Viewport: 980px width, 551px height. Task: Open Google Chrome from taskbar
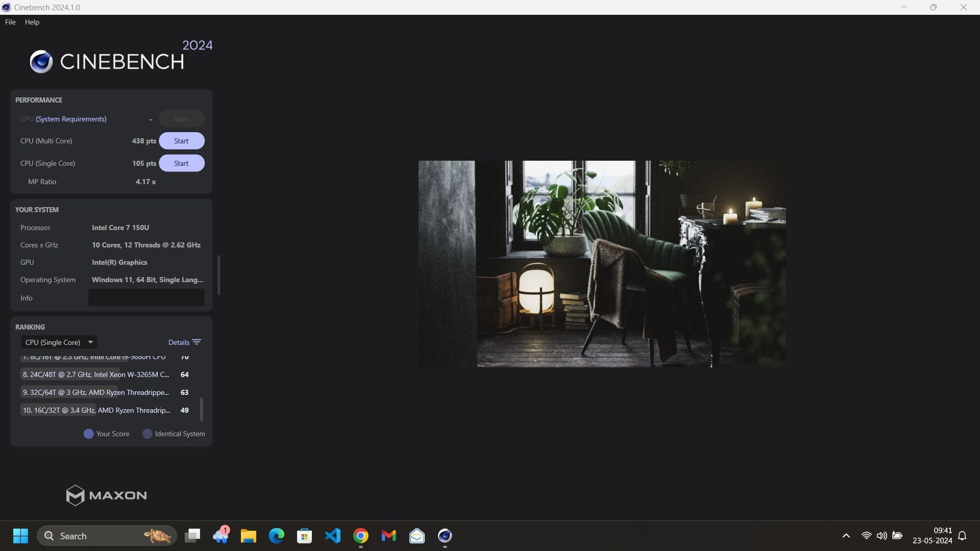click(x=361, y=536)
